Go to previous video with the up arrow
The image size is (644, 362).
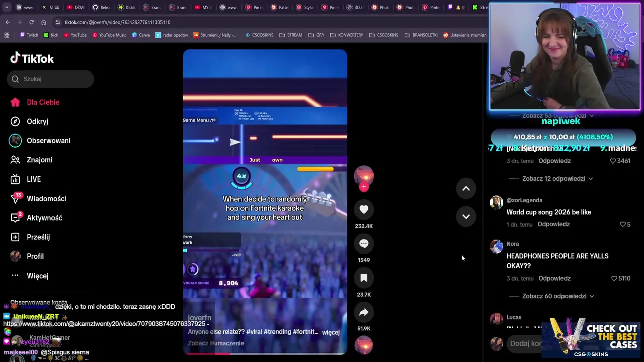pos(466,188)
